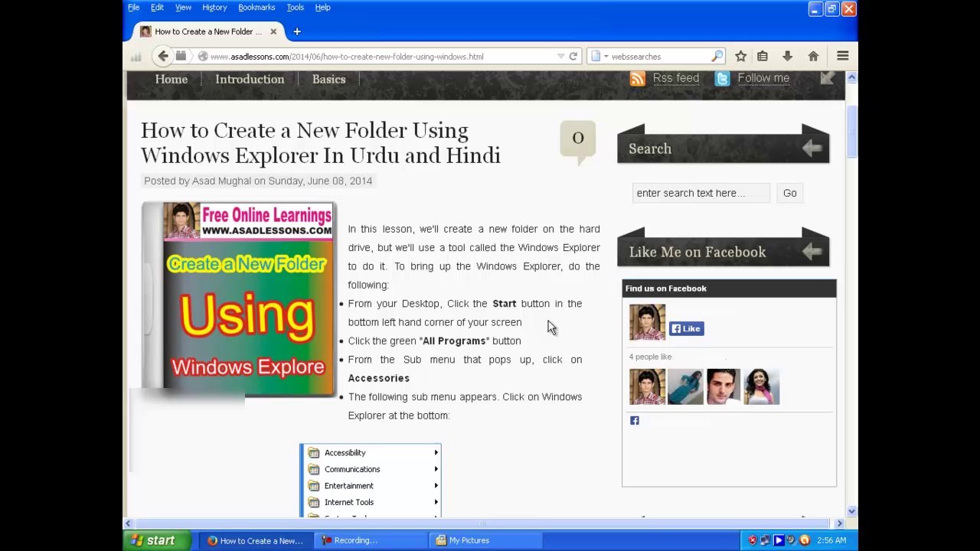The image size is (980, 551).
Task: Open the Edit menu
Action: (157, 8)
